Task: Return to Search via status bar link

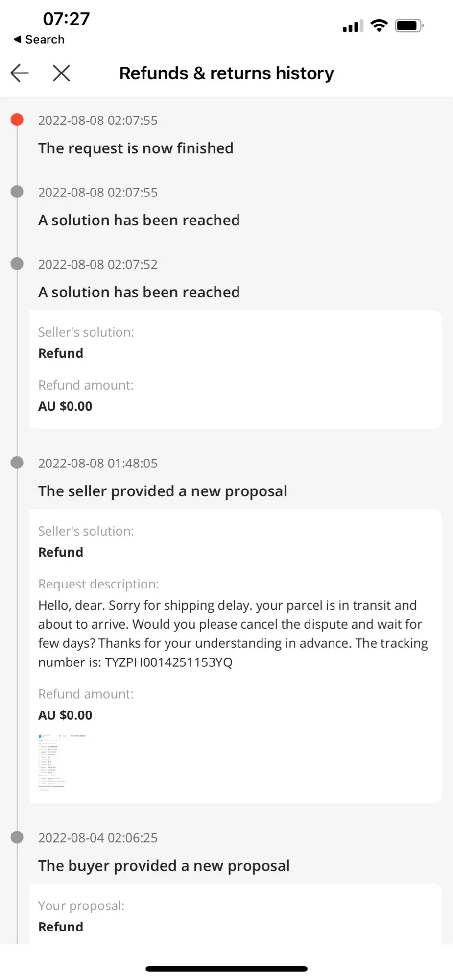Action: point(39,39)
